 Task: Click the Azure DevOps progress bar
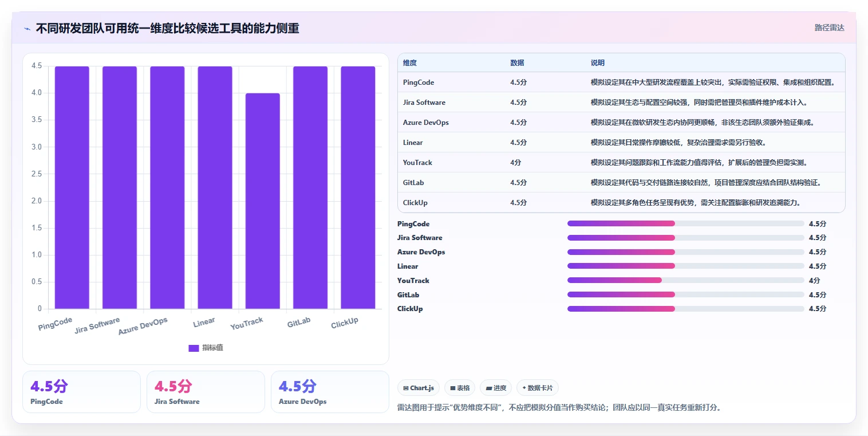(685, 252)
